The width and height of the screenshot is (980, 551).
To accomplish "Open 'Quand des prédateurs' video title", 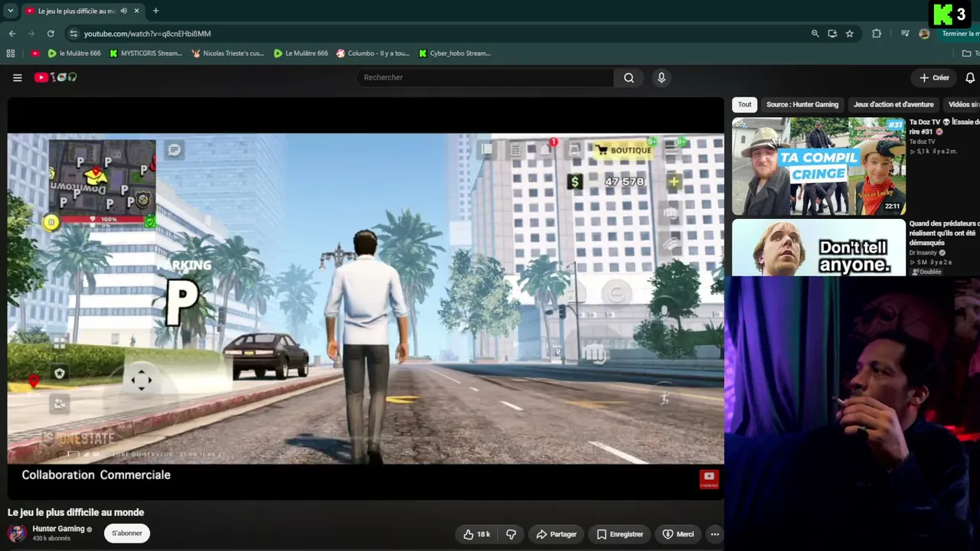I will (945, 233).
